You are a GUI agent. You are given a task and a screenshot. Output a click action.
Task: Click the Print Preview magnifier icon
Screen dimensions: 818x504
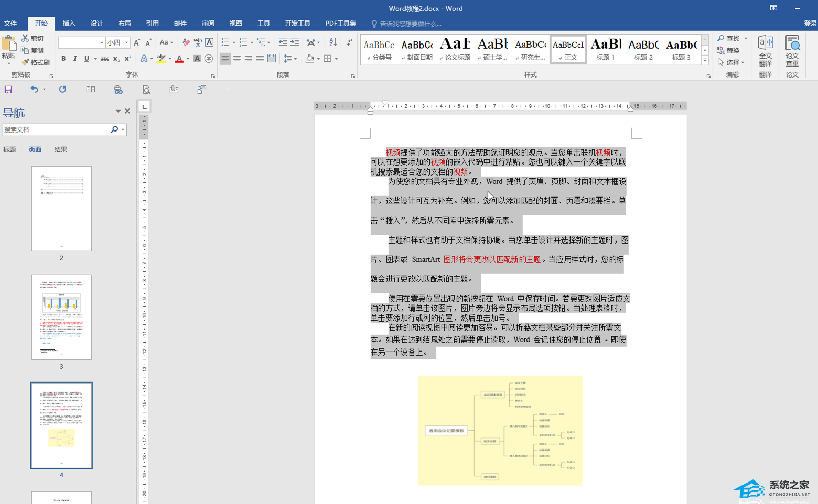(x=146, y=90)
